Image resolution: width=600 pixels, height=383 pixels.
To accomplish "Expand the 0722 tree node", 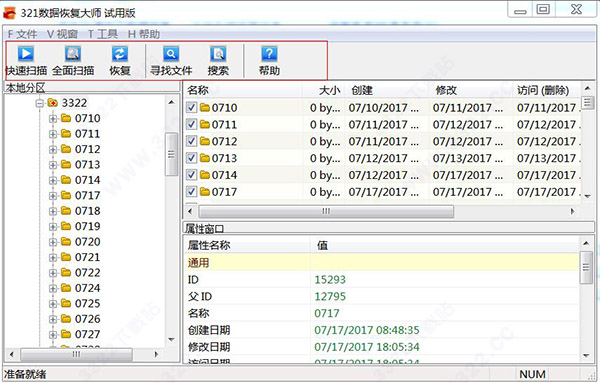I will tap(53, 273).
